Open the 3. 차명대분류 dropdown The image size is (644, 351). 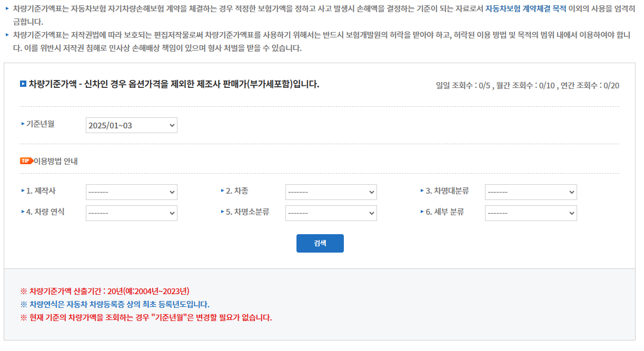pos(531,192)
